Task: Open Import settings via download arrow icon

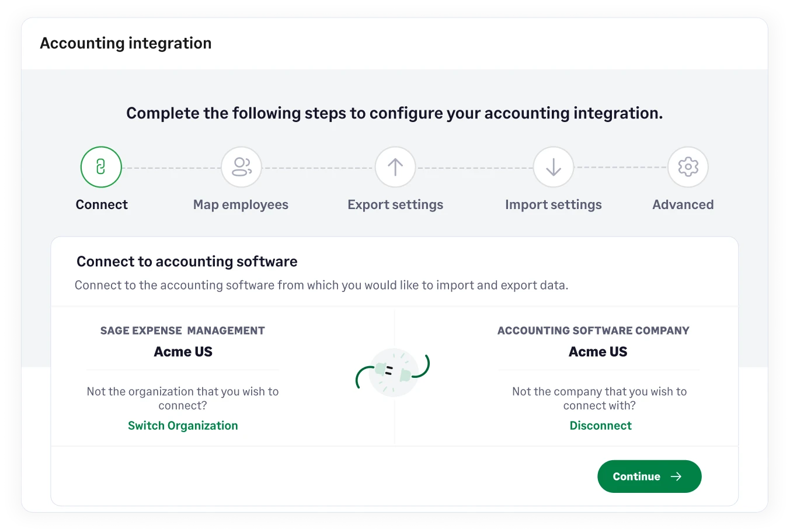Action: (x=553, y=166)
